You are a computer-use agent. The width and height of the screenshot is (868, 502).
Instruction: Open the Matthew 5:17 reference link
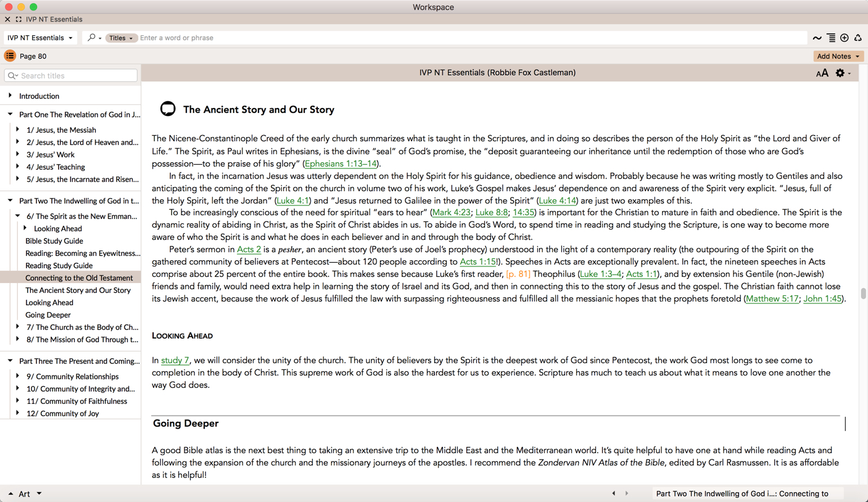[772, 298]
